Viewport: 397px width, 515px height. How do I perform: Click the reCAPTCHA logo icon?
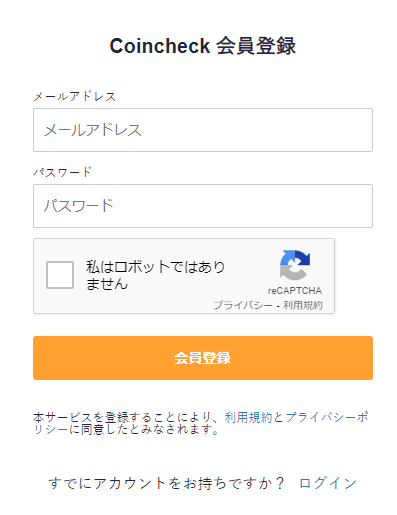[295, 265]
